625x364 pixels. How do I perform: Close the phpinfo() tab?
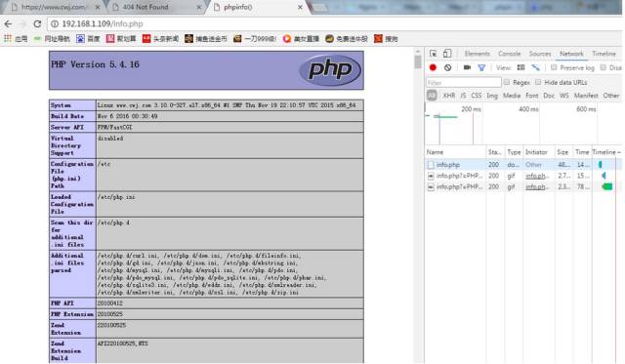click(300, 7)
